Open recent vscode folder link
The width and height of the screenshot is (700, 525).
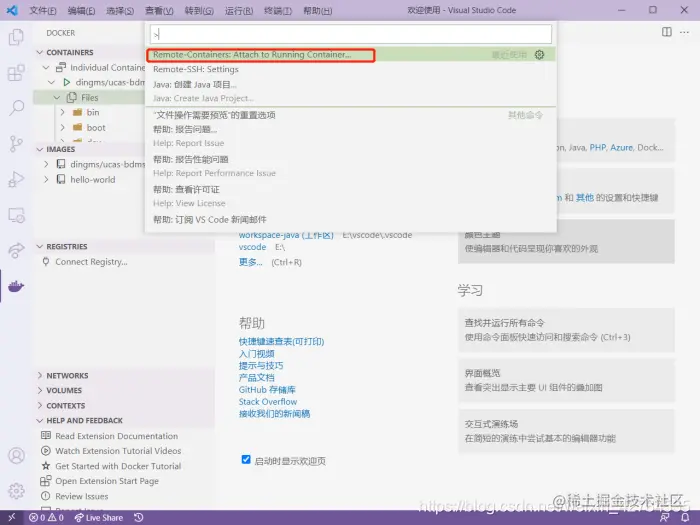coord(252,247)
